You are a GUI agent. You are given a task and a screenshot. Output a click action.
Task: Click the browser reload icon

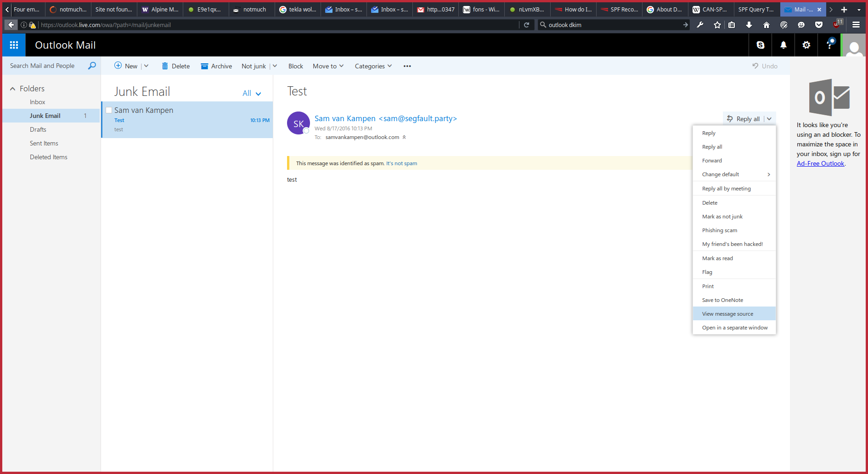[x=527, y=25]
